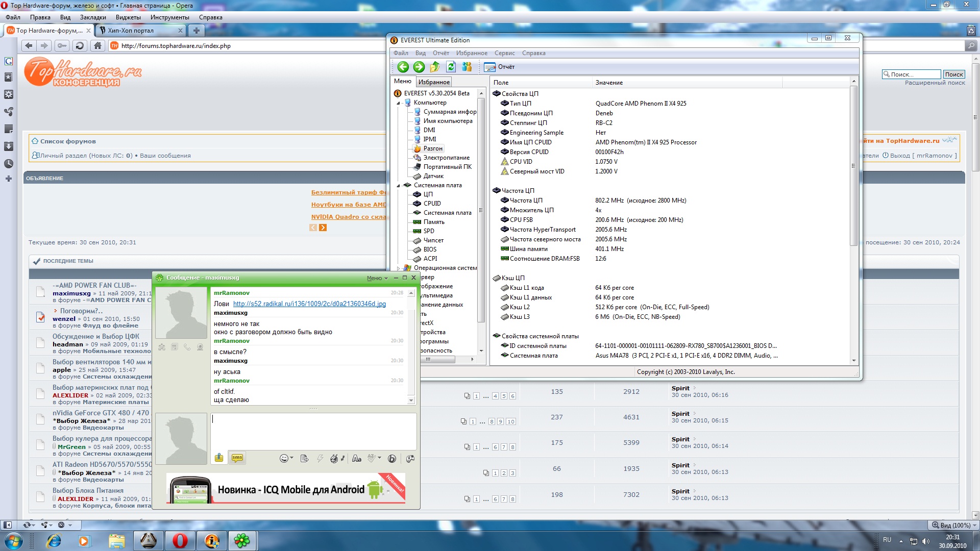This screenshot has height=551, width=980.
Task: Click the ICQ 'b' service icon
Action: tap(392, 459)
